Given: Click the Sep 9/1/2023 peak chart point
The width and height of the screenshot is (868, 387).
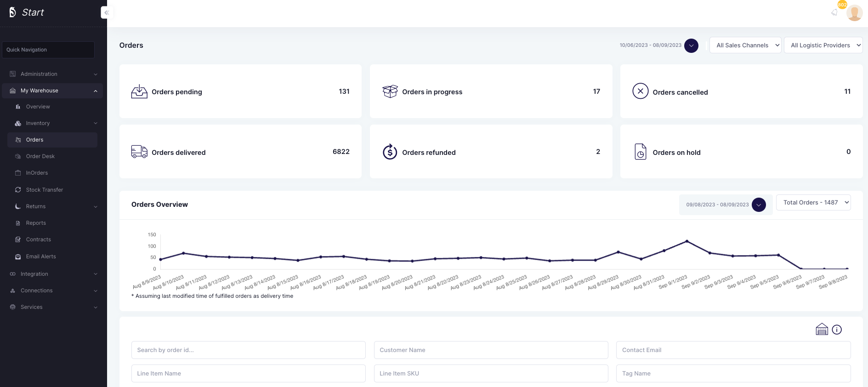Looking at the screenshot, I should point(687,241).
